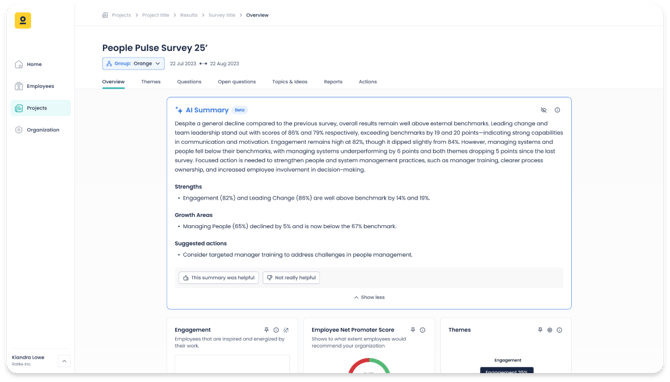
Task: Go to Project title breadcrumb link
Action: (156, 15)
